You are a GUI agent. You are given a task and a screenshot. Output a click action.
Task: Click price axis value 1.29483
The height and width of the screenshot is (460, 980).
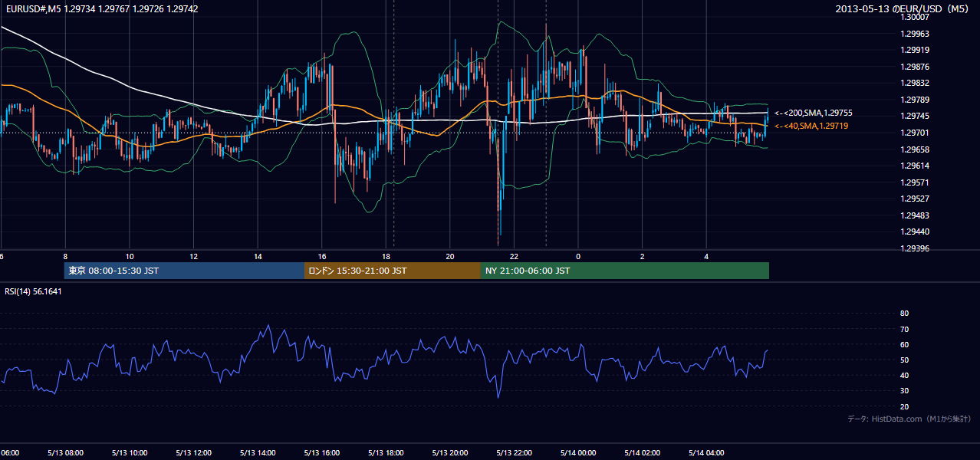[x=914, y=215]
